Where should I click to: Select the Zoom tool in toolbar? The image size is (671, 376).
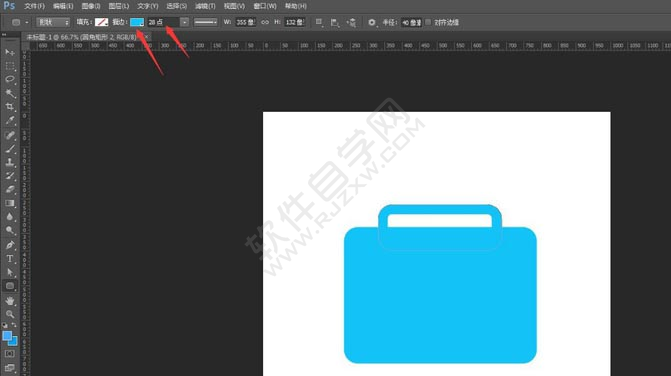coord(10,314)
